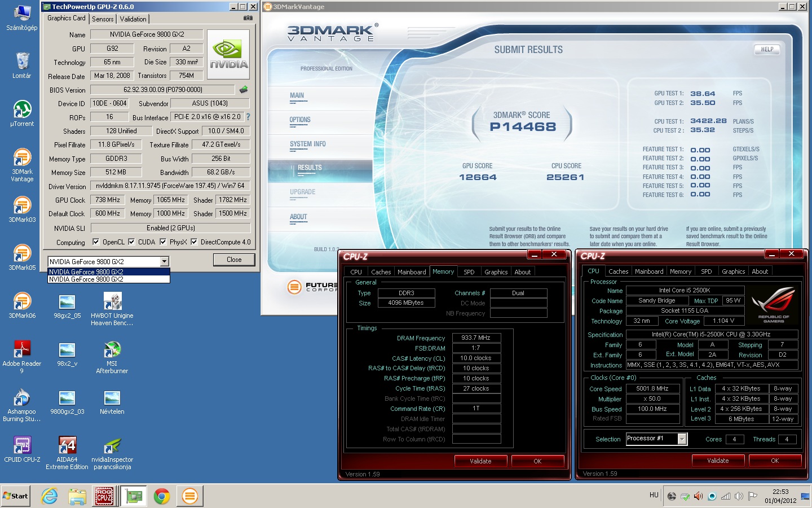Open the µTorrent desktop icon

pos(22,113)
